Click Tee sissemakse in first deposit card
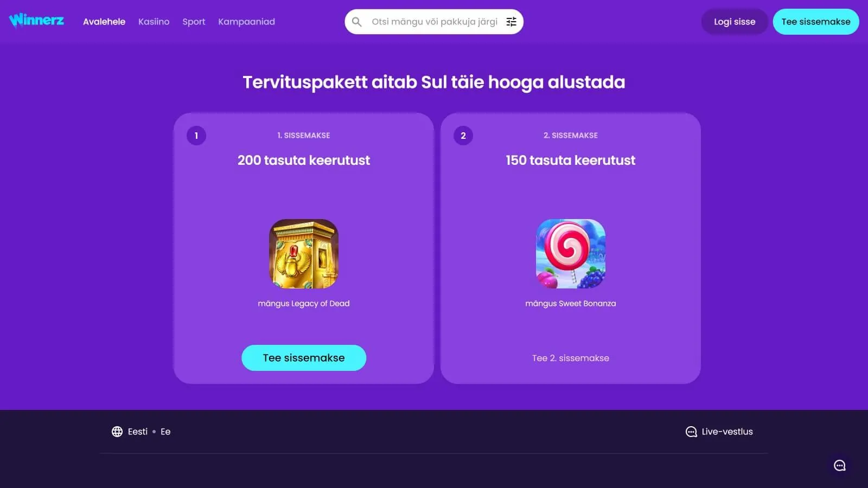 pyautogui.click(x=304, y=358)
